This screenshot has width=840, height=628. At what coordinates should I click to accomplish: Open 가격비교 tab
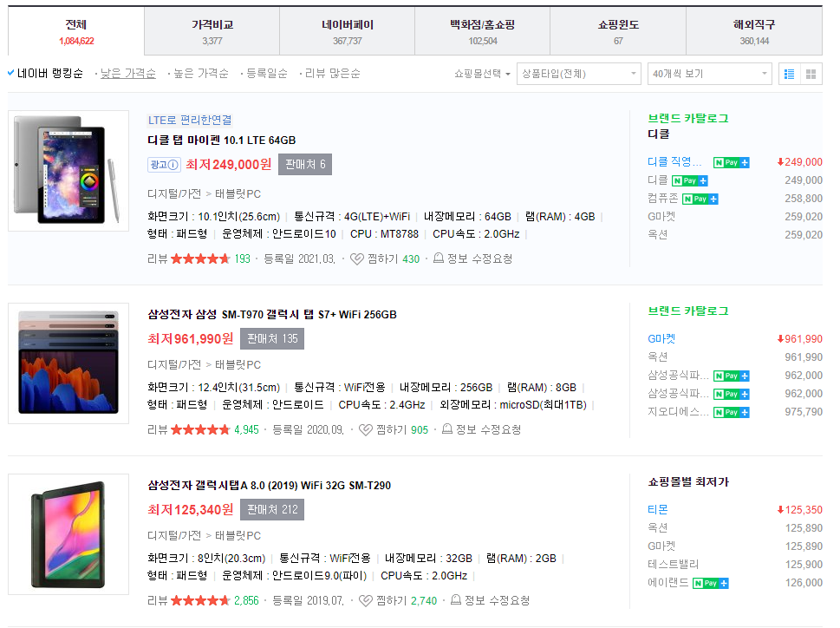[x=212, y=31]
